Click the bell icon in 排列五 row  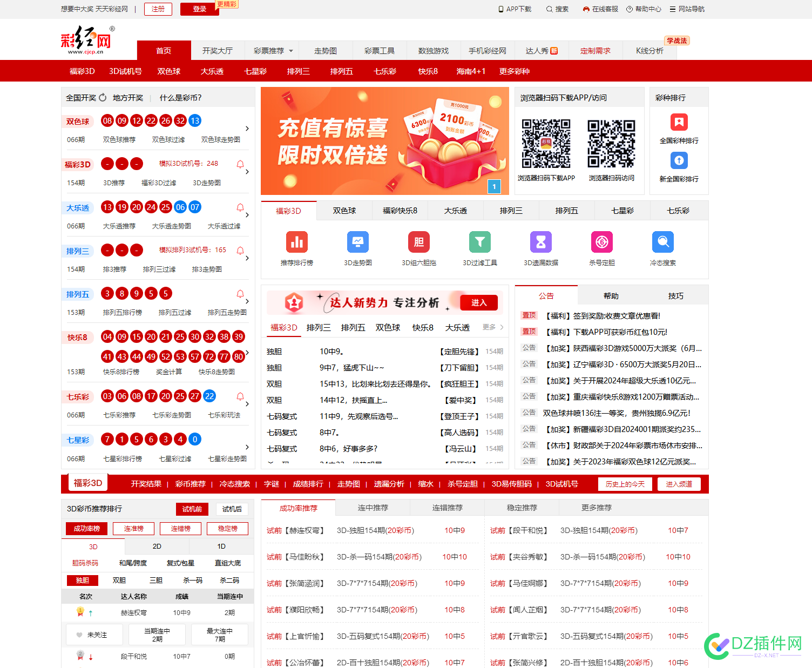point(240,294)
